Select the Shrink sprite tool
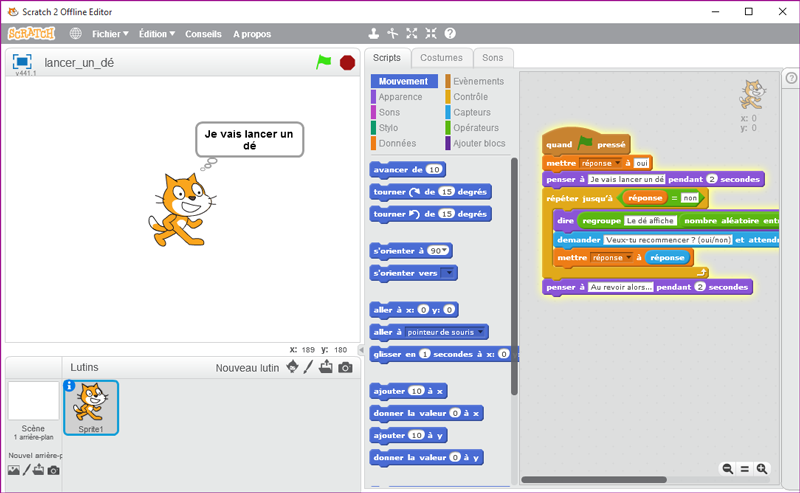Image resolution: width=800 pixels, height=493 pixels. point(431,34)
